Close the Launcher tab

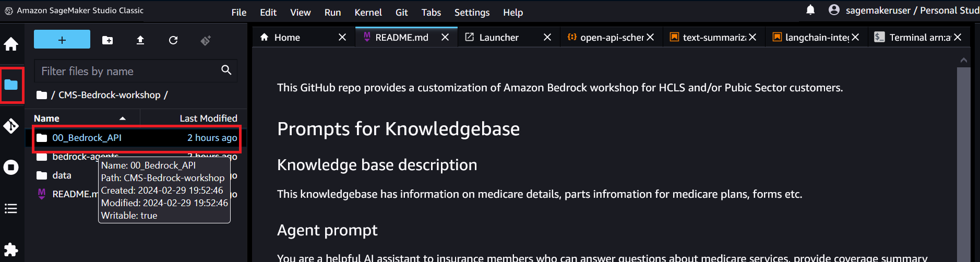click(547, 37)
